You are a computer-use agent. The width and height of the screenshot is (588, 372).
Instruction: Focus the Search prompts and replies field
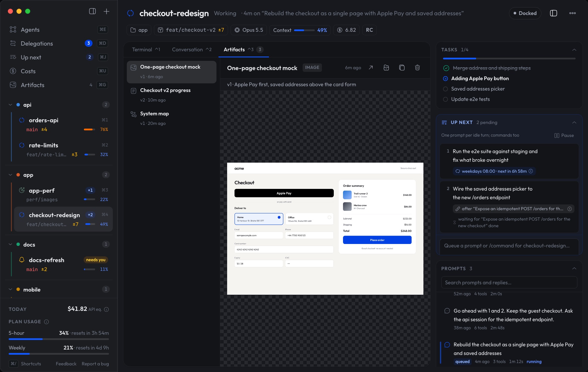click(x=509, y=283)
